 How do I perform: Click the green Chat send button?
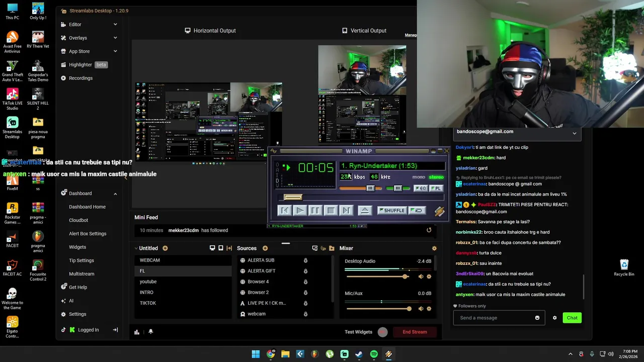(x=572, y=318)
